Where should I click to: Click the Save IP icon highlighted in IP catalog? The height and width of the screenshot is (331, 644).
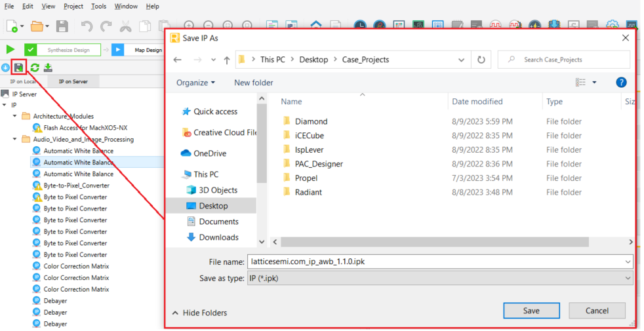click(18, 68)
